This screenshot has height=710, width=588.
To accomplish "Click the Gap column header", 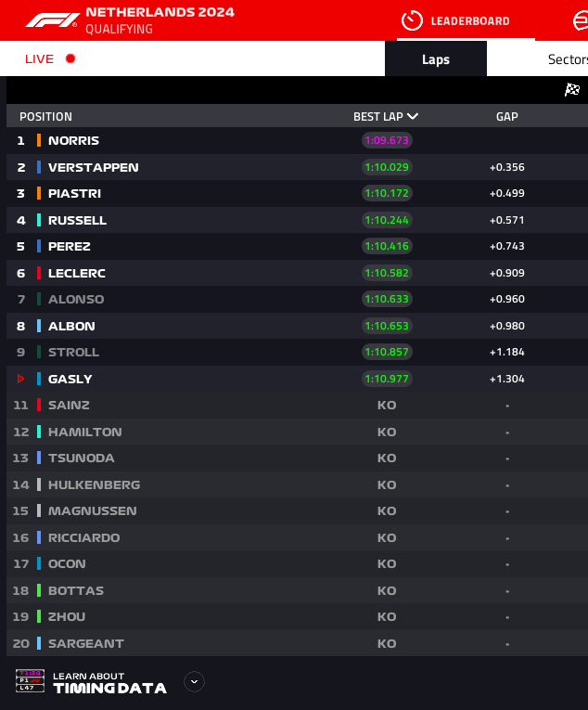I will pos(506,117).
